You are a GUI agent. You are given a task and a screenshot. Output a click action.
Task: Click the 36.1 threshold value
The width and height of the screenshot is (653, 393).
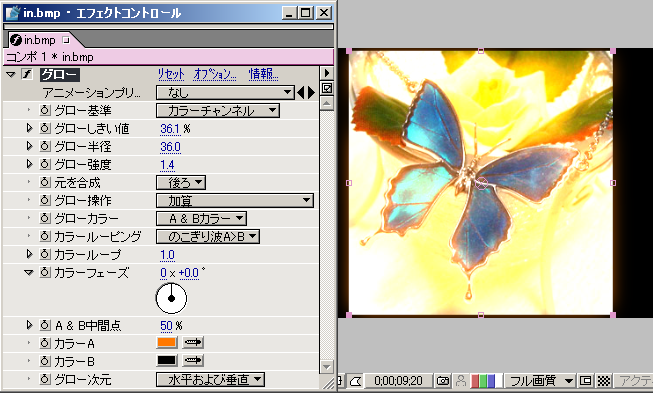[170, 129]
